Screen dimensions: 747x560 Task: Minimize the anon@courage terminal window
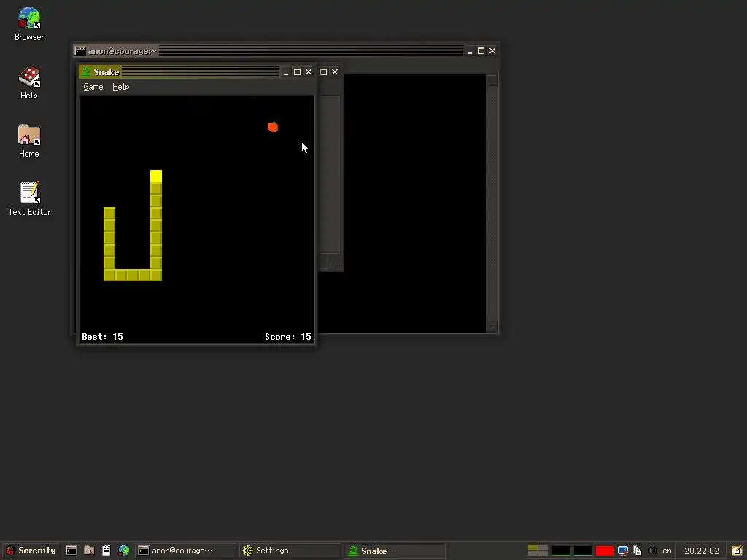(470, 51)
